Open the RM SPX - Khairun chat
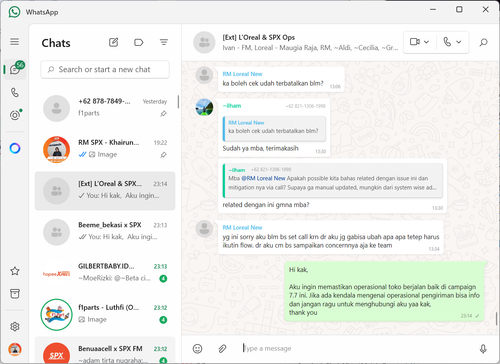Image resolution: width=500 pixels, height=364 pixels. click(105, 149)
